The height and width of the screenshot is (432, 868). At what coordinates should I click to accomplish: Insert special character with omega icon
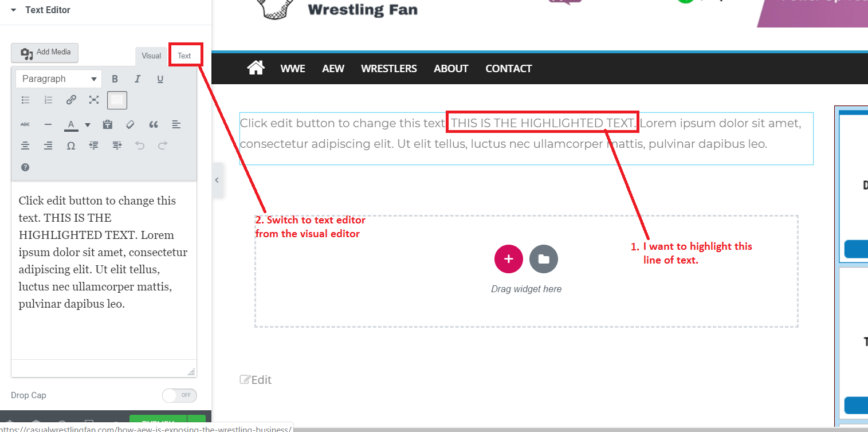point(71,146)
